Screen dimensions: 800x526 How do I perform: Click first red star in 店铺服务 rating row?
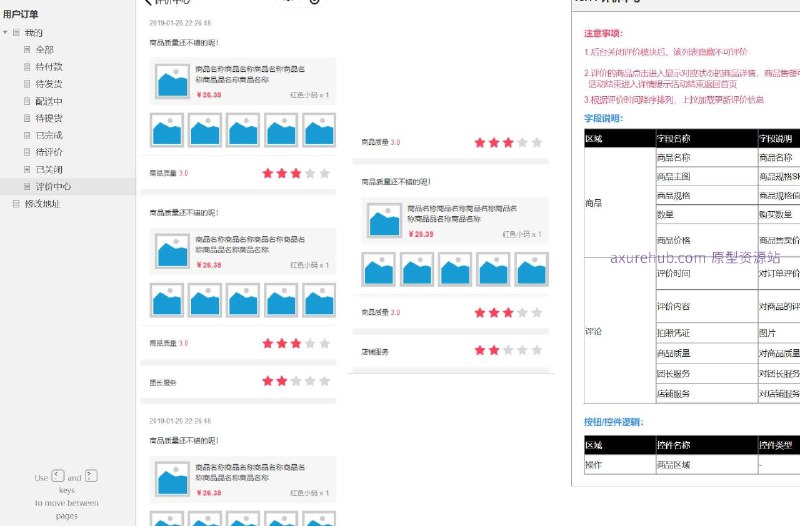pyautogui.click(x=480, y=350)
